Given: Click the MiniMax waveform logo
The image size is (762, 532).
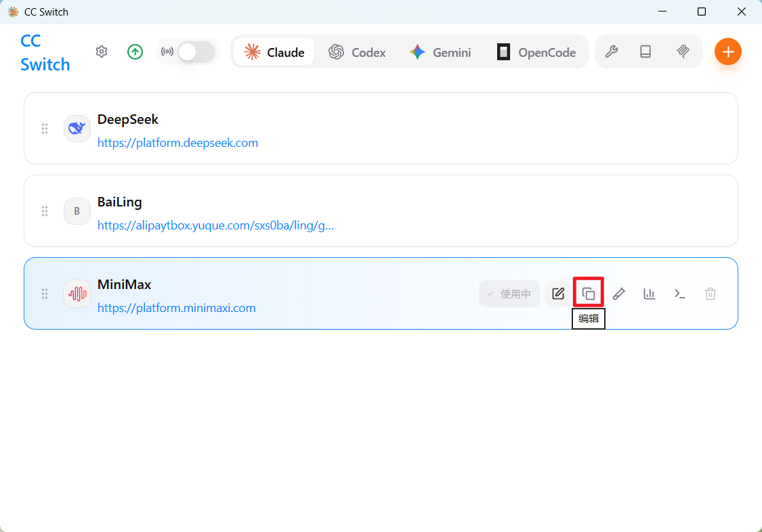Looking at the screenshot, I should (77, 293).
